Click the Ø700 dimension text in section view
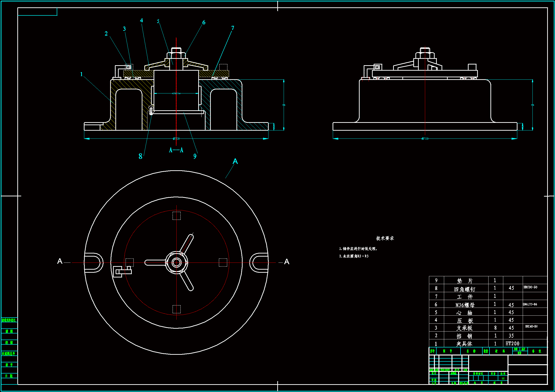The width and height of the screenshot is (555, 392). tap(176, 139)
